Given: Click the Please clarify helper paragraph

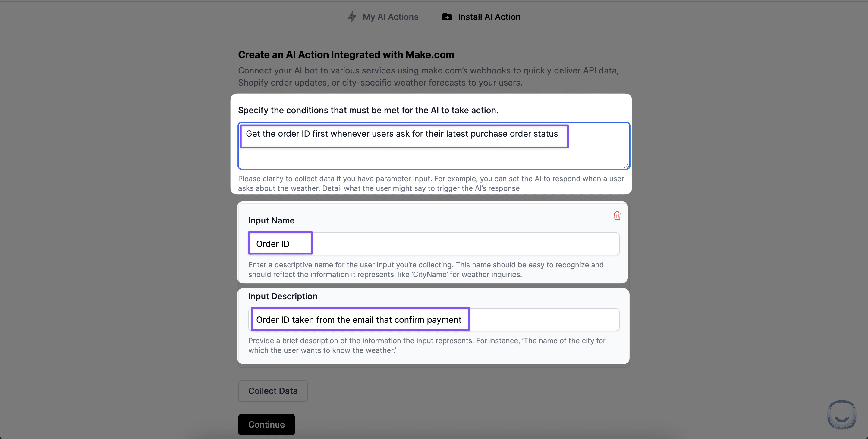Looking at the screenshot, I should click(x=431, y=183).
